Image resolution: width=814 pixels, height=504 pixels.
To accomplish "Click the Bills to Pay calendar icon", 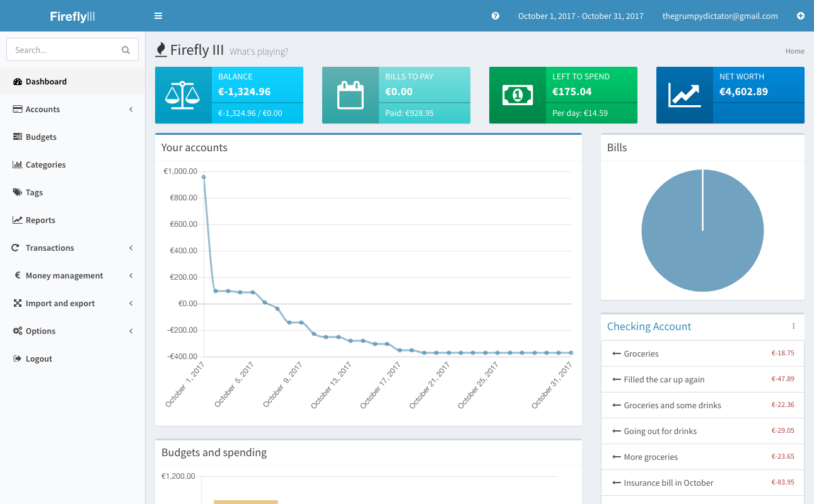I will pyautogui.click(x=351, y=95).
